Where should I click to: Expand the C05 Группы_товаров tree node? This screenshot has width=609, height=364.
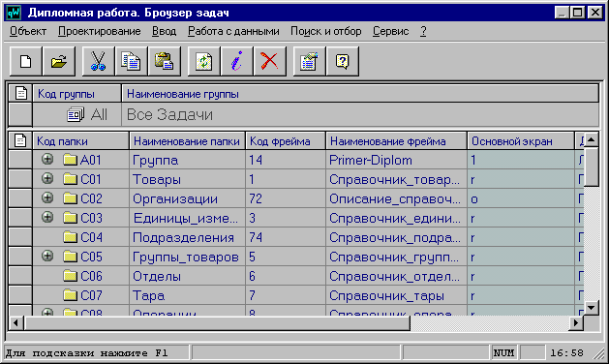coord(47,256)
